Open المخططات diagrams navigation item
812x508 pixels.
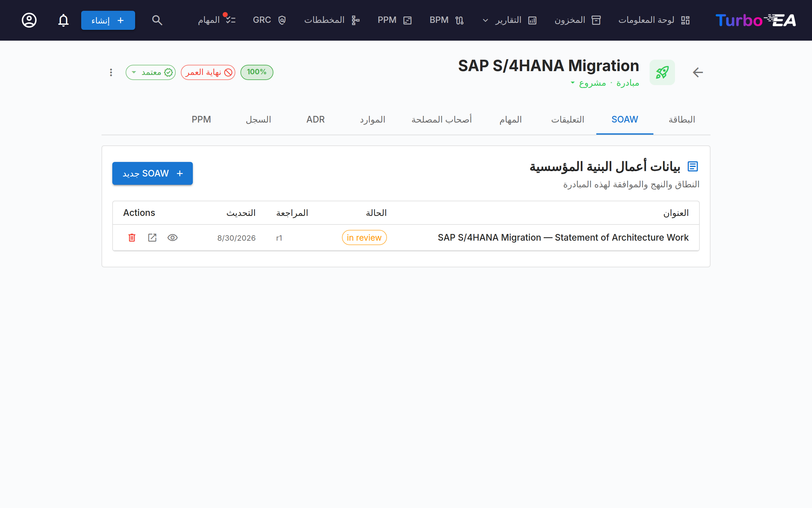[x=332, y=20]
